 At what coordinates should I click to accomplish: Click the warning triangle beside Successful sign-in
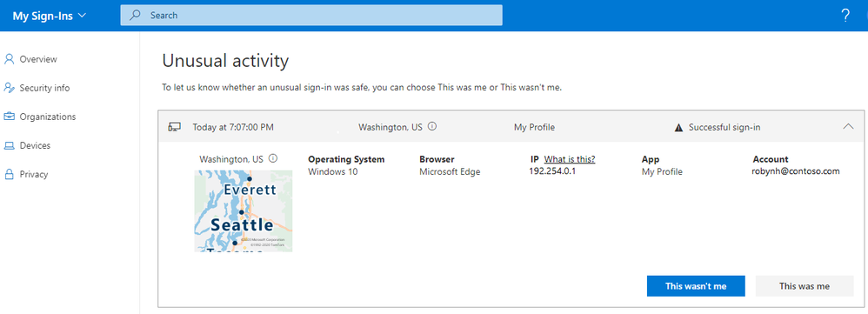(x=678, y=127)
